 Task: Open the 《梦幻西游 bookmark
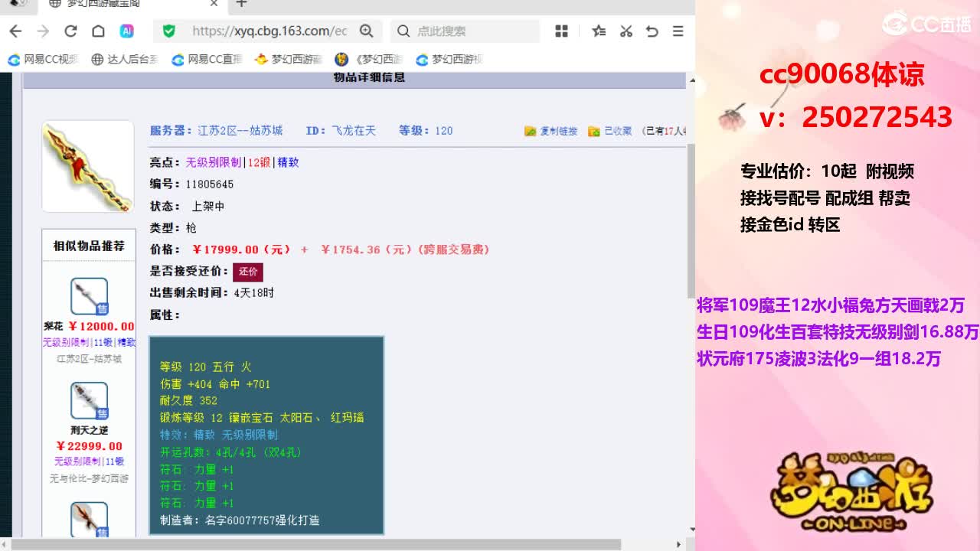369,60
